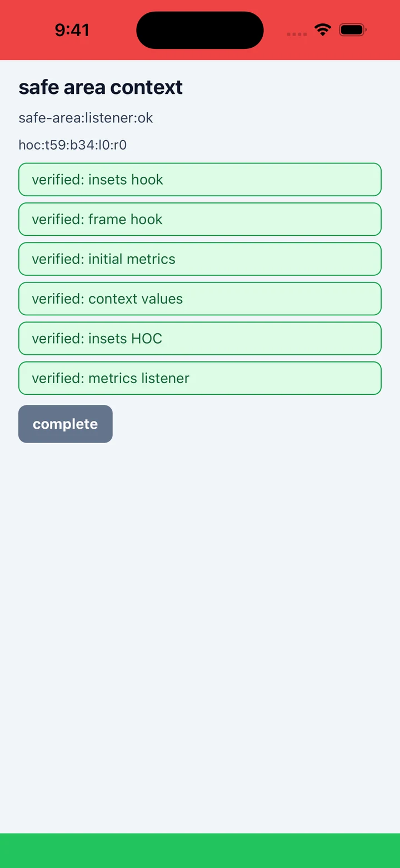
Task: Select the verified: initial metrics row
Action: (x=200, y=259)
